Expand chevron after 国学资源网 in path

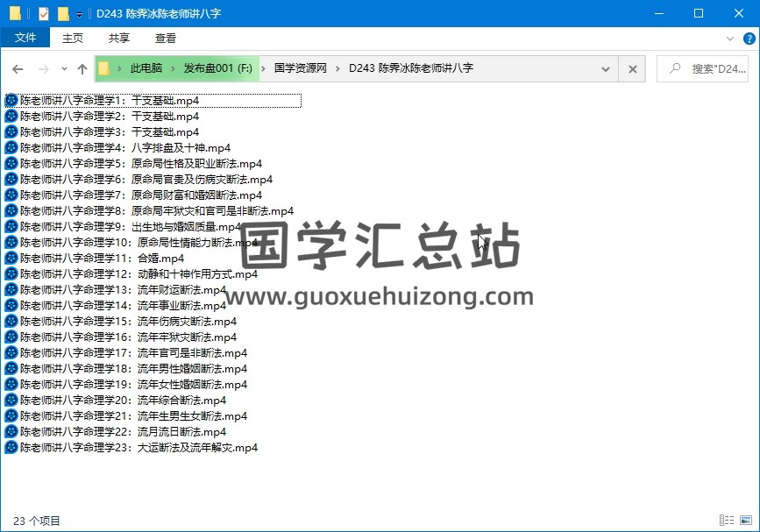click(337, 69)
